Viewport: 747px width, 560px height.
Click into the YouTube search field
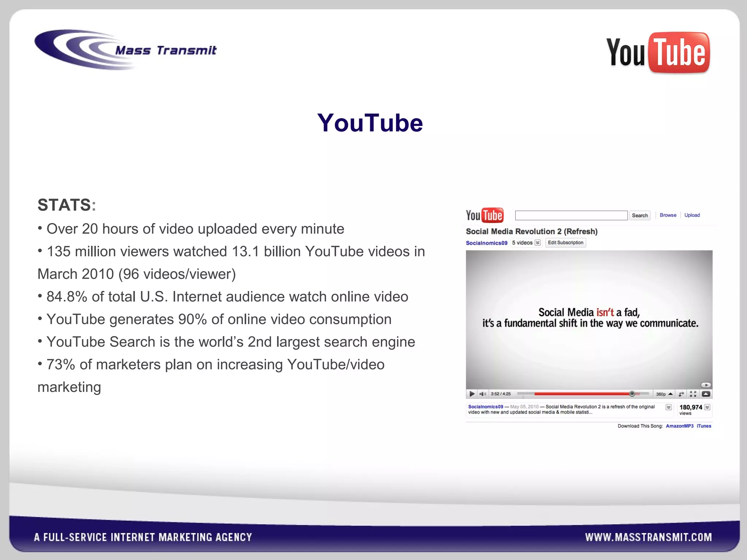click(x=571, y=215)
